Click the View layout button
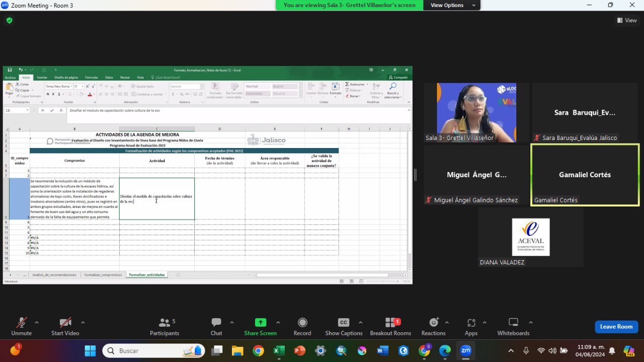 [x=627, y=20]
